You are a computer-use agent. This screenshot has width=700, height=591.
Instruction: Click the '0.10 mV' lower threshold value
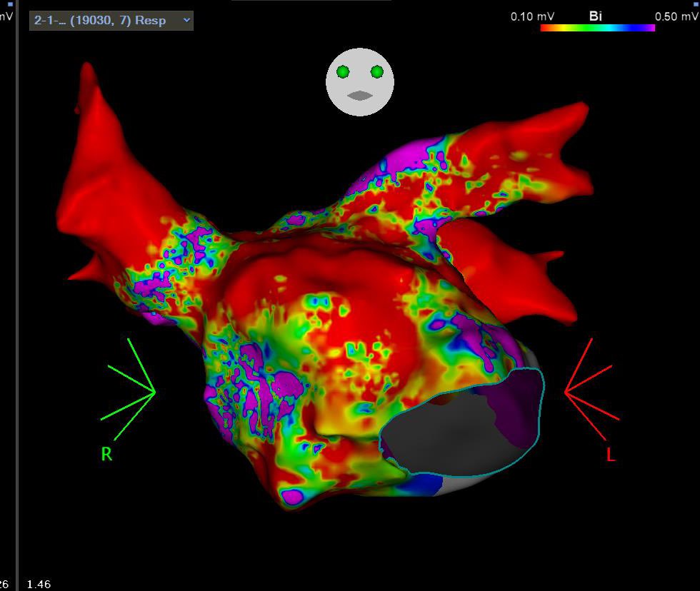coord(532,16)
